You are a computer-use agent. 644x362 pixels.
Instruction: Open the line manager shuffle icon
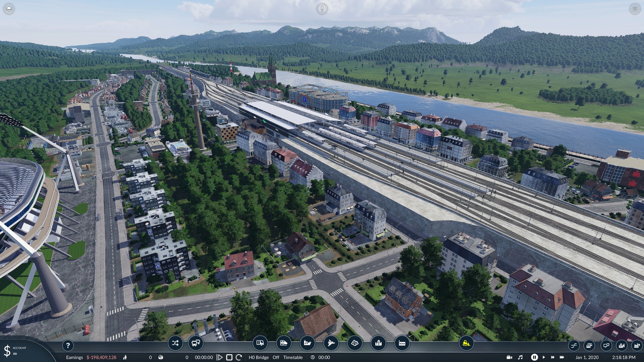(x=175, y=343)
